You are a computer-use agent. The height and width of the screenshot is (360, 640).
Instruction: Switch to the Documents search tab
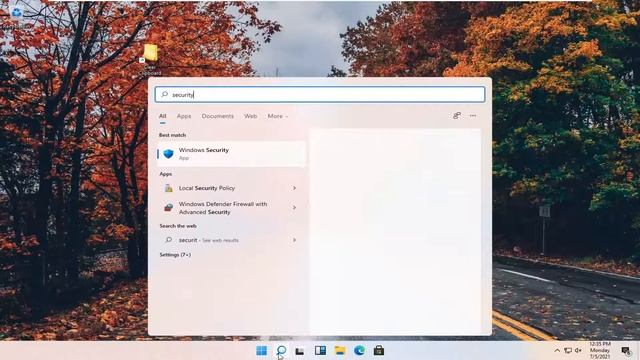(218, 116)
